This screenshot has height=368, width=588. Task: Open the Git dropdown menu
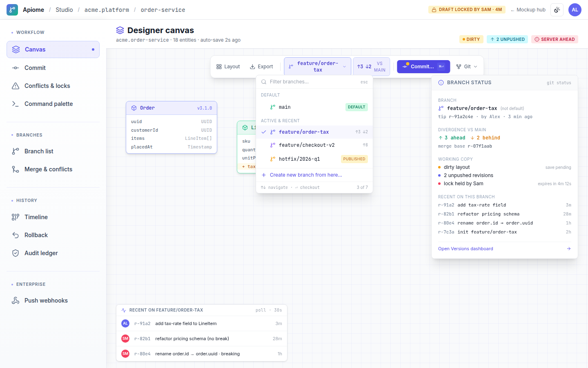467,67
